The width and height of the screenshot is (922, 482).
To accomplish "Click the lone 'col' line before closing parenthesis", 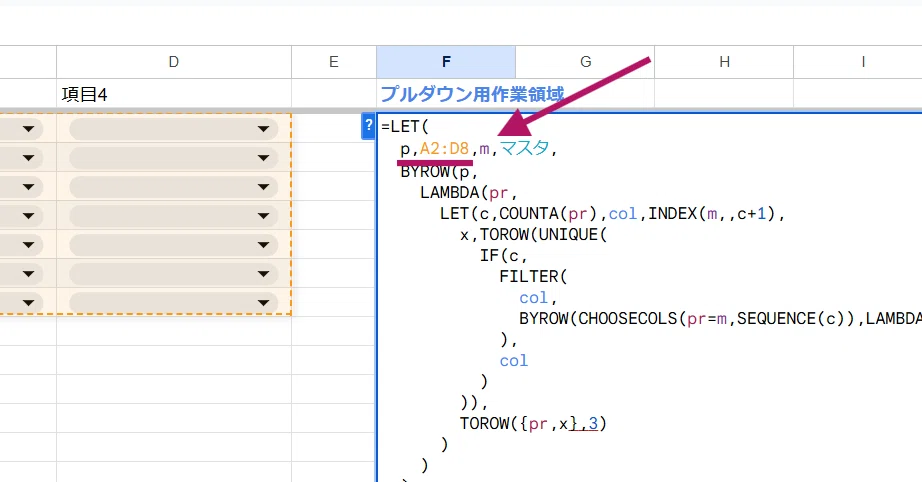I will coord(513,360).
